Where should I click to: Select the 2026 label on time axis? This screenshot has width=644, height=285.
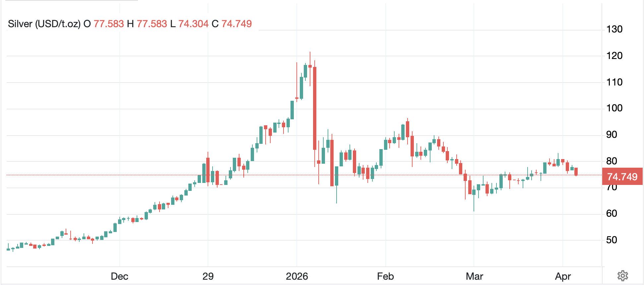pyautogui.click(x=297, y=276)
